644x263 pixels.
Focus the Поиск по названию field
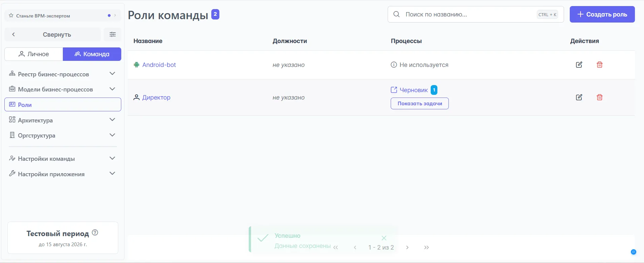point(469,14)
